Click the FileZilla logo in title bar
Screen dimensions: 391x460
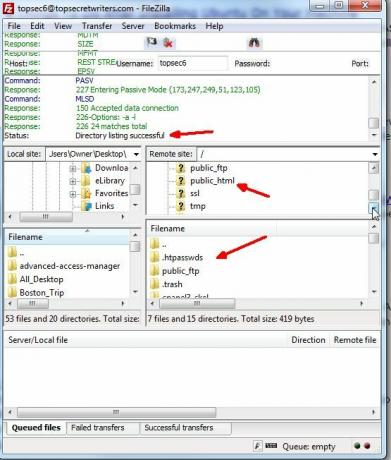8,8
